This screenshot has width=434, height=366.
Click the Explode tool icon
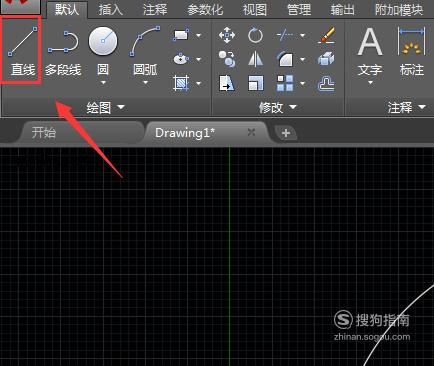click(326, 59)
